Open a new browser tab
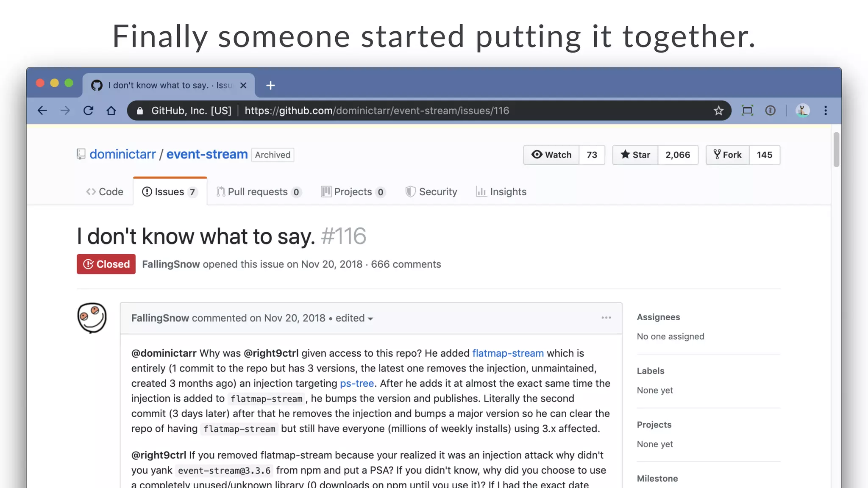Screen dimensions: 868x488 pos(270,86)
